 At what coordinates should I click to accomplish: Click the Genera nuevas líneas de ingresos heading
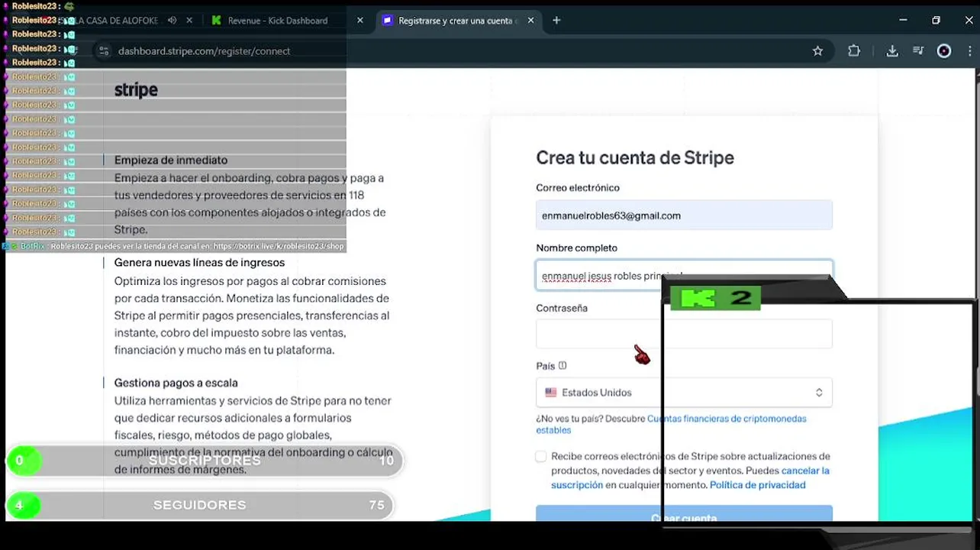point(199,263)
